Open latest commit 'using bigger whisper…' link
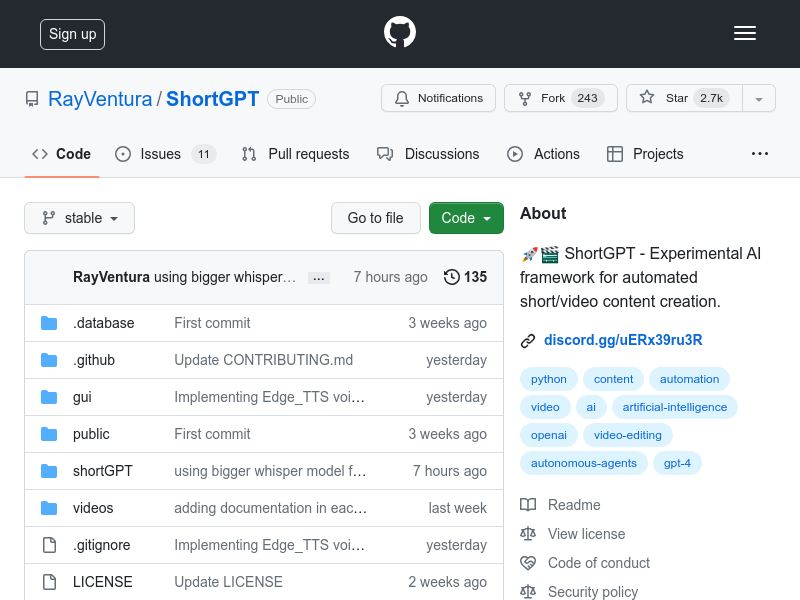 click(x=225, y=277)
